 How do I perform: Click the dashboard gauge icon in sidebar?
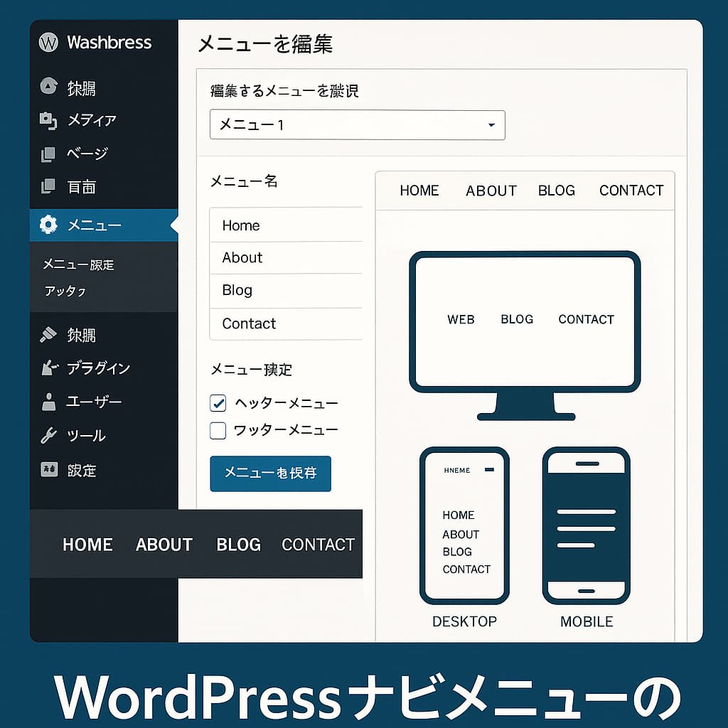(48, 86)
